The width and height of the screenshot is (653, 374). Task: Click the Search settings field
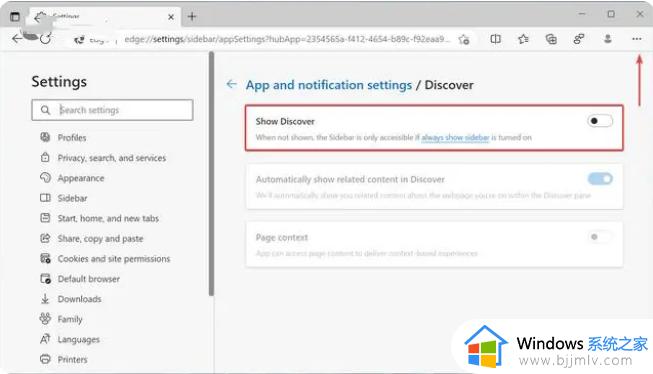coord(112,110)
